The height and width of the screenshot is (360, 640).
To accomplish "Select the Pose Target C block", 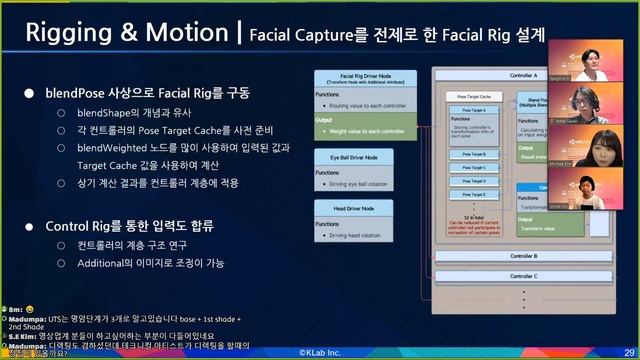I will coord(474,167).
